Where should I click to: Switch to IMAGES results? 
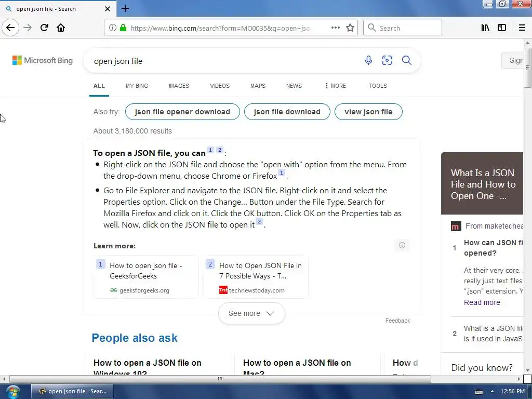179,86
